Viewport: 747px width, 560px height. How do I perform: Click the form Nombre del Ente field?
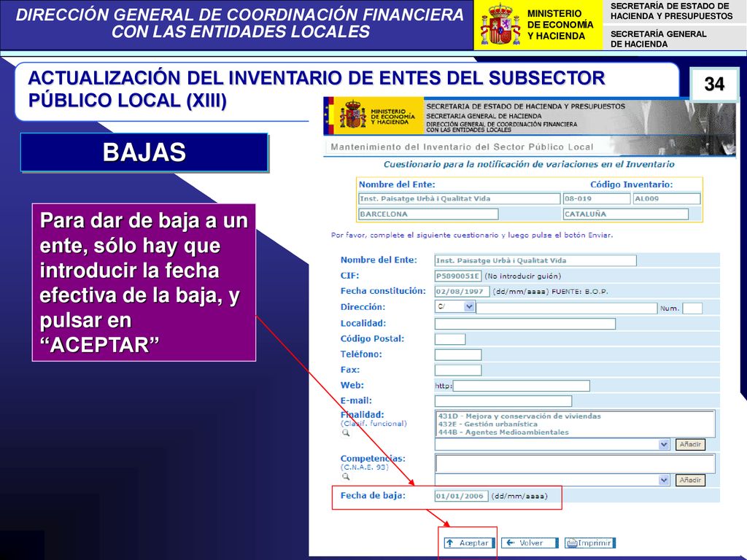(535, 260)
